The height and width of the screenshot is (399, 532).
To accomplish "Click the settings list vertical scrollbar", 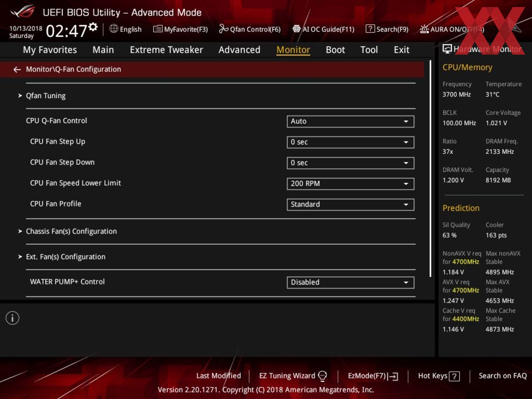I will (x=430, y=168).
